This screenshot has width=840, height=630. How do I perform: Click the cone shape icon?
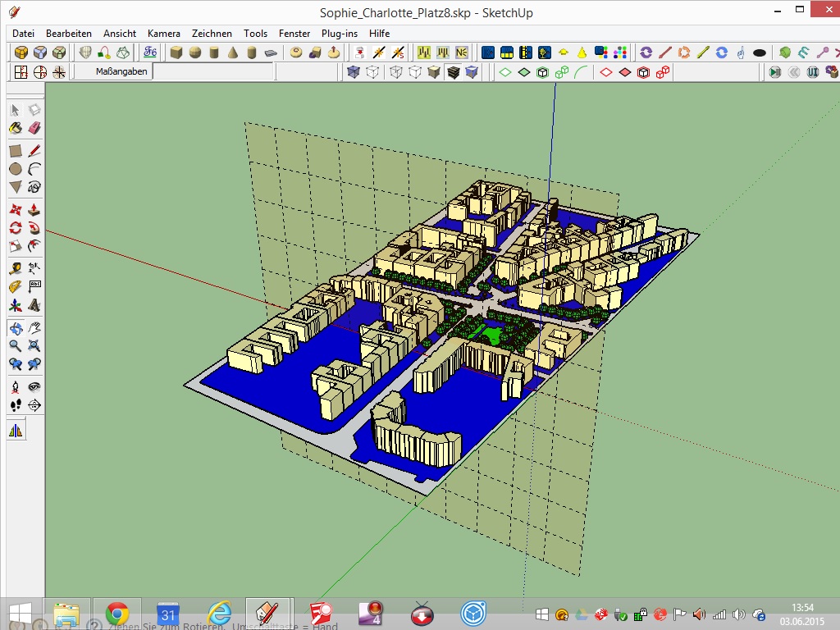pyautogui.click(x=233, y=52)
